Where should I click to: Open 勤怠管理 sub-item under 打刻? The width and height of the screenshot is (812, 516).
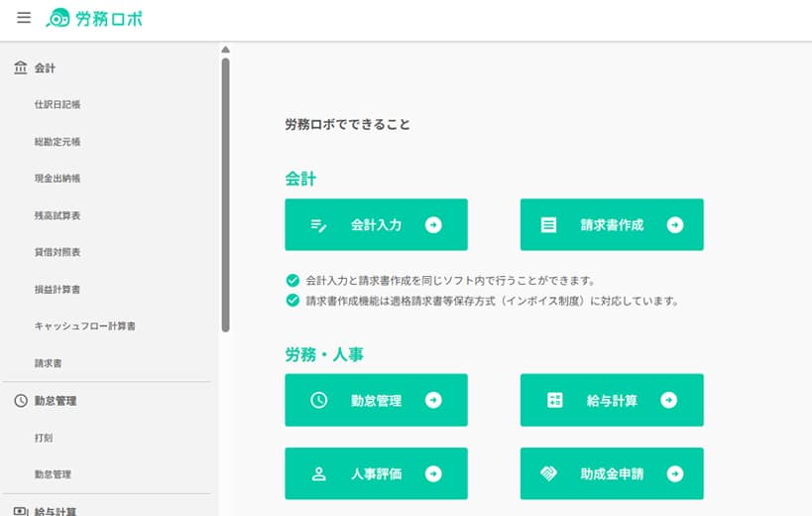(x=53, y=474)
